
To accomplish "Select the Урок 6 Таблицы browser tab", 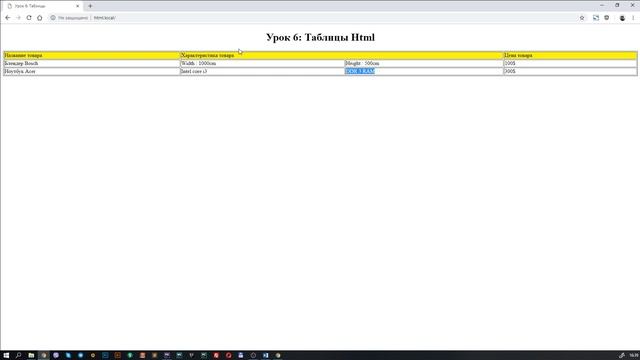I will point(42,6).
